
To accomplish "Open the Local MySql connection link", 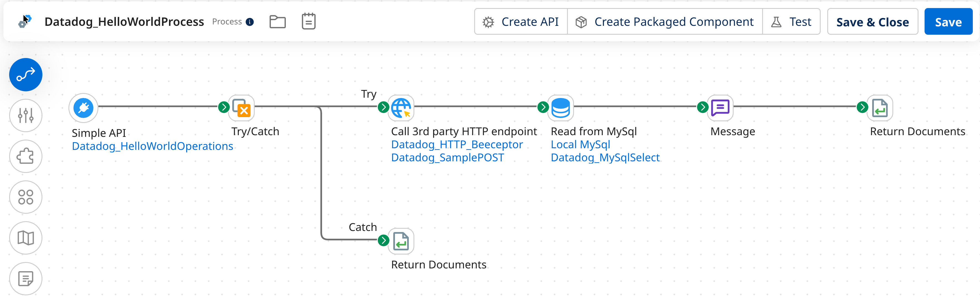I will (581, 144).
